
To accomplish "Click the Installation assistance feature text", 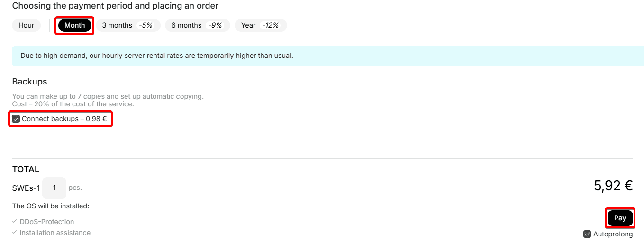I will [x=55, y=233].
